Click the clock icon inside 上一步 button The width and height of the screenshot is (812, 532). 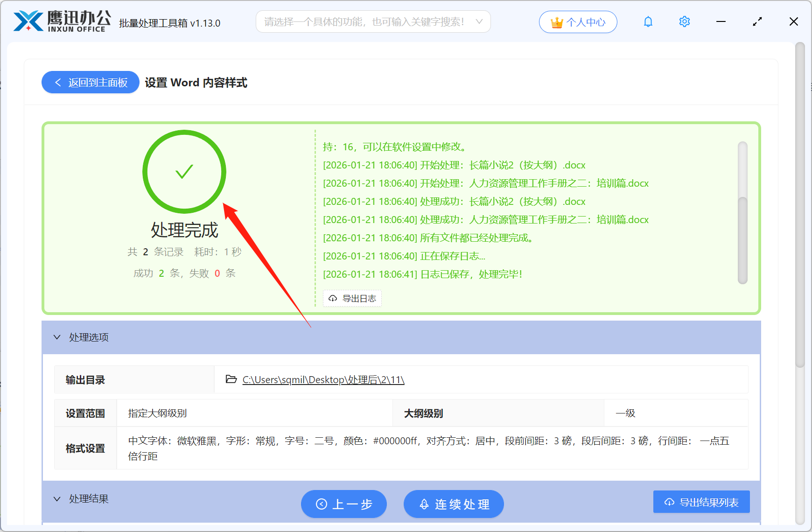coord(321,504)
